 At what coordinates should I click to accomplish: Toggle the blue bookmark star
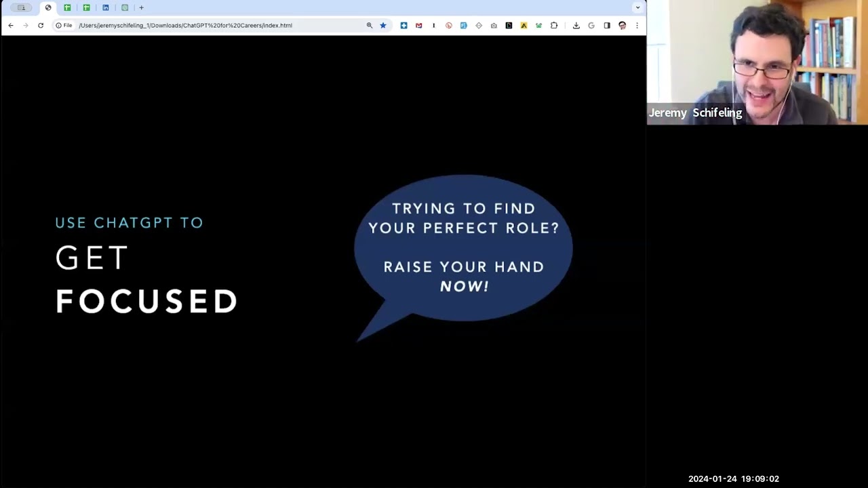tap(383, 25)
